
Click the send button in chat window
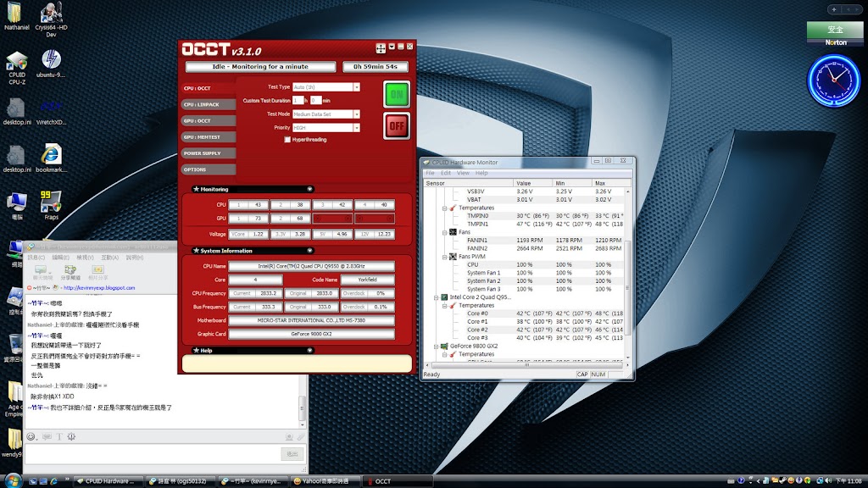[x=292, y=454]
